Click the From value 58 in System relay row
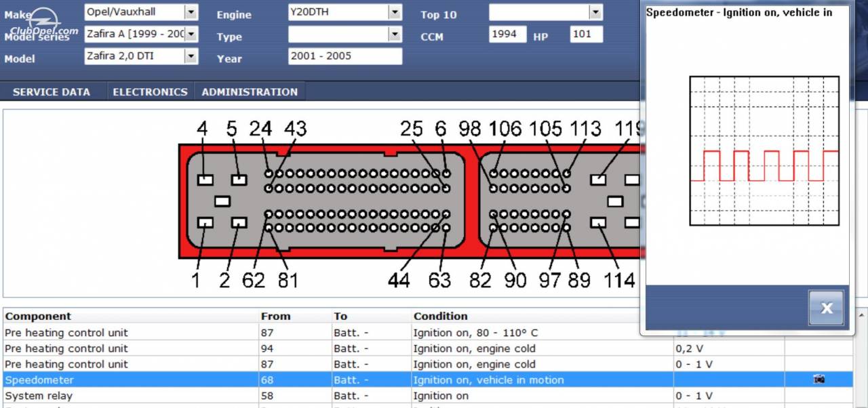Image resolution: width=868 pixels, height=408 pixels. 267,396
